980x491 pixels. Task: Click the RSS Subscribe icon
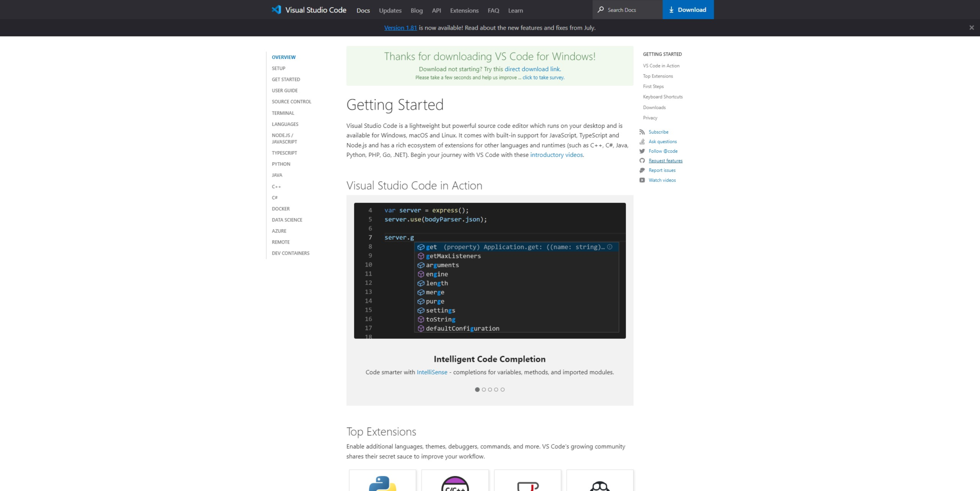(x=642, y=132)
